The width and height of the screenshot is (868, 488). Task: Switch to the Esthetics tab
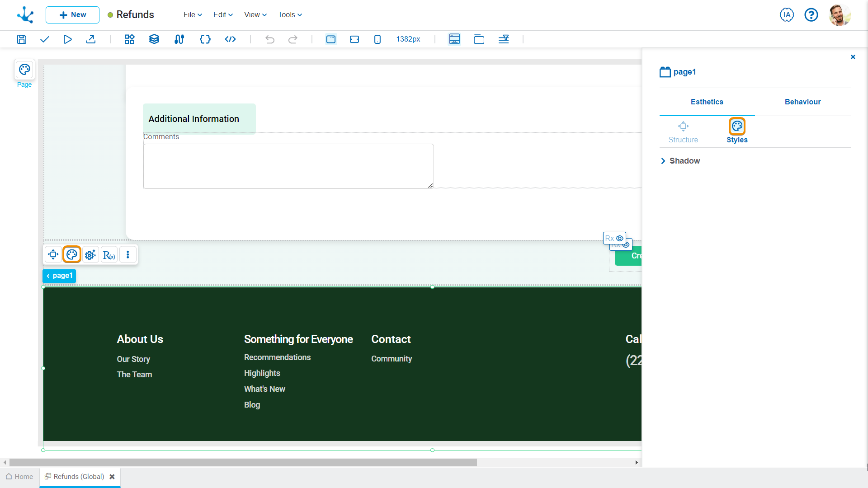(x=707, y=101)
